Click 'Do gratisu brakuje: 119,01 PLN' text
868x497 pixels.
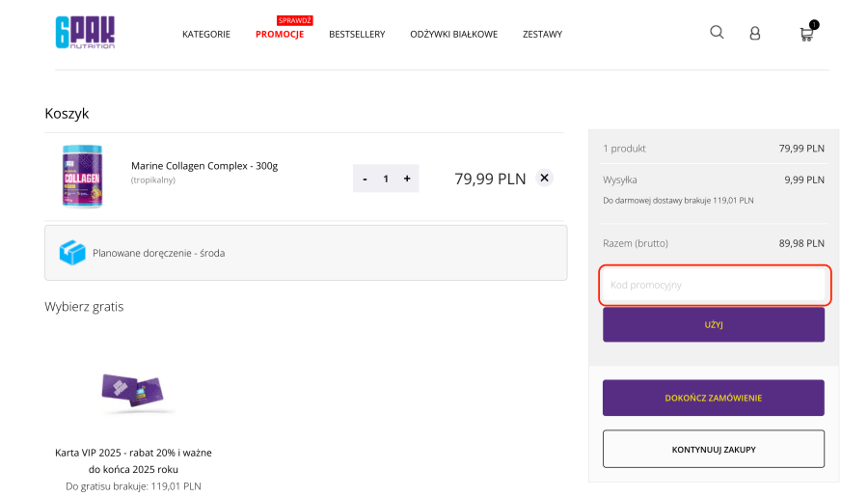coord(133,486)
